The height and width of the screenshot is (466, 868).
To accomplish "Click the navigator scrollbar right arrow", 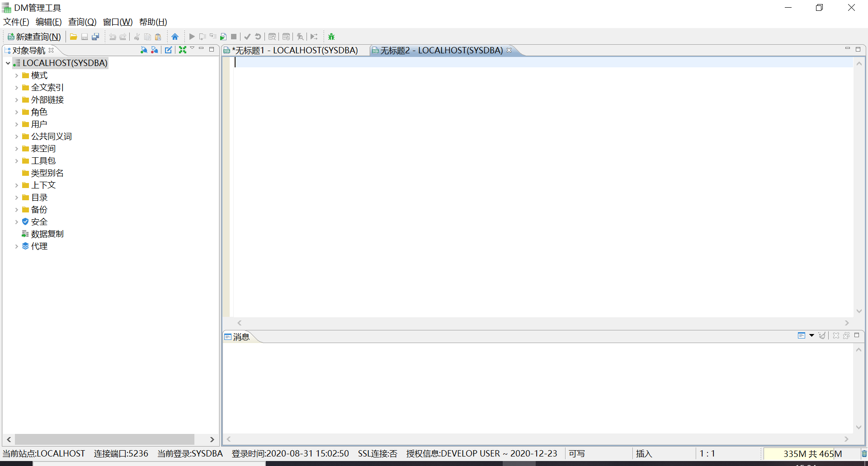I will [212, 439].
